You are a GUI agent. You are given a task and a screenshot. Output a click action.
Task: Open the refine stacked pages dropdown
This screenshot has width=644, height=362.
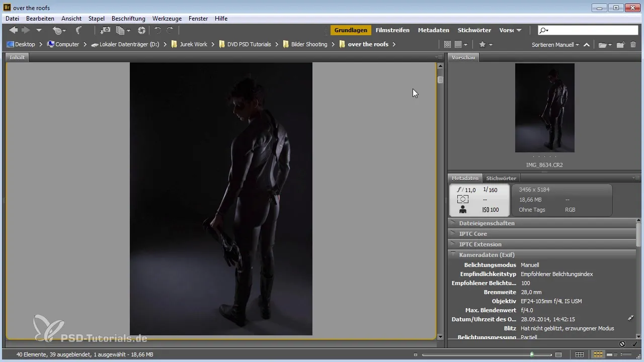point(123,30)
